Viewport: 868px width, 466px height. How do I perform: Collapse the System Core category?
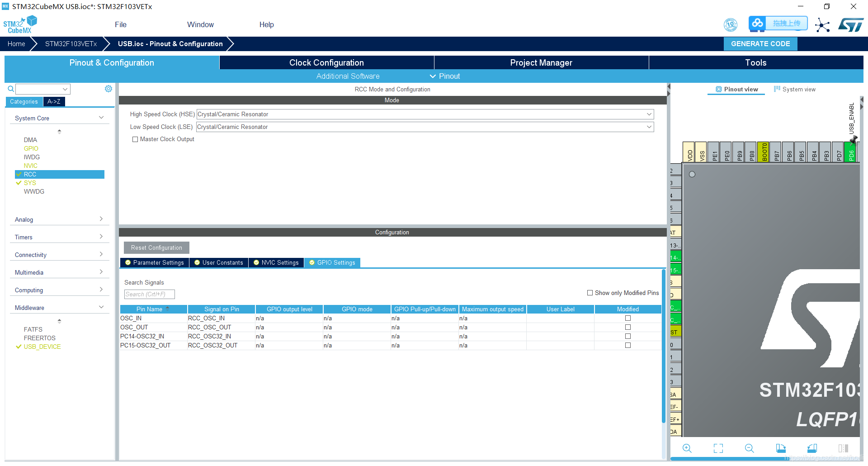pos(59,118)
